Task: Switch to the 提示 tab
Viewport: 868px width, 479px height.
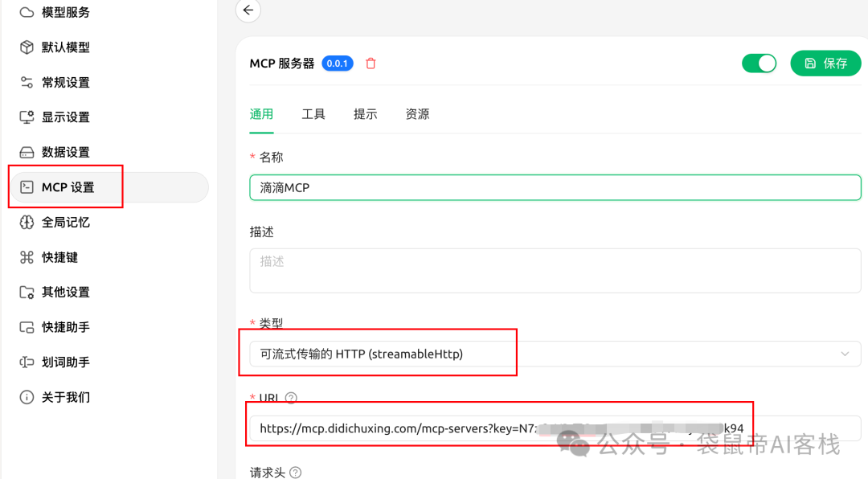Action: point(366,114)
